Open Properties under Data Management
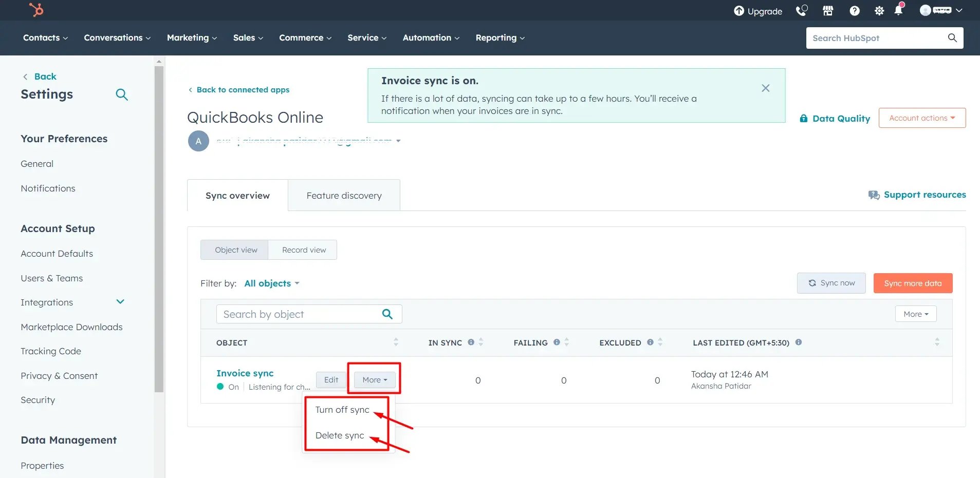The image size is (980, 478). 42,466
